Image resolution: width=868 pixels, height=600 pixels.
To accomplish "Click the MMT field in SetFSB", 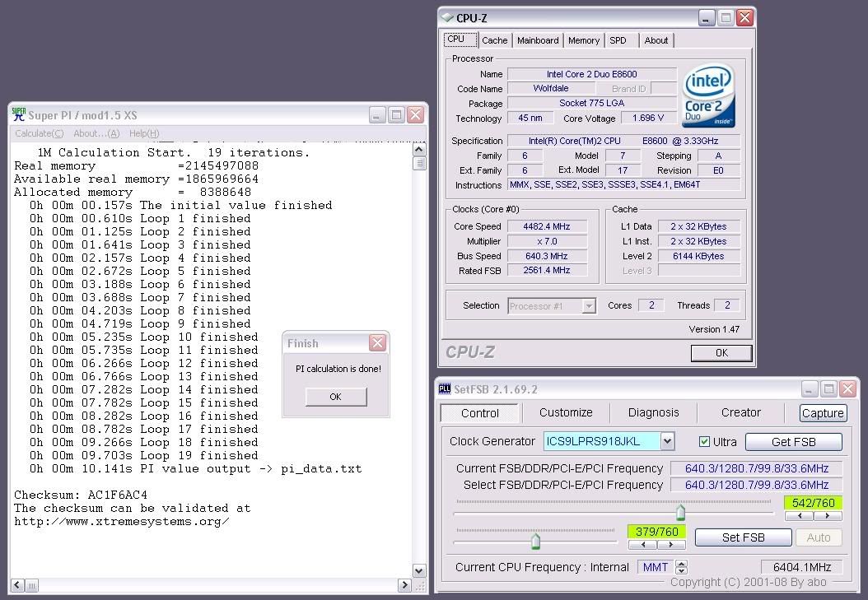I will coord(656,567).
